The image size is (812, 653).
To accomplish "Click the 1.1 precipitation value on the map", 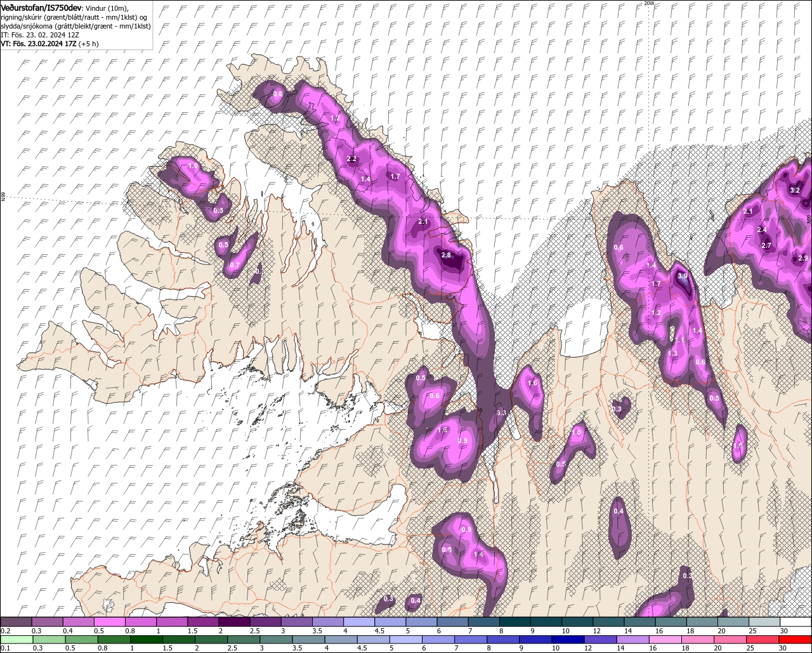I will point(679,341).
